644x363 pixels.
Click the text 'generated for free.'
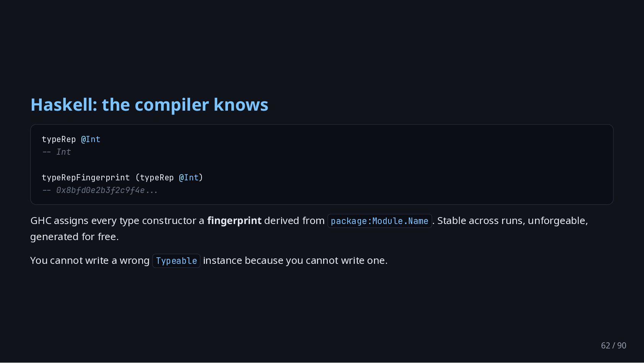pos(75,237)
